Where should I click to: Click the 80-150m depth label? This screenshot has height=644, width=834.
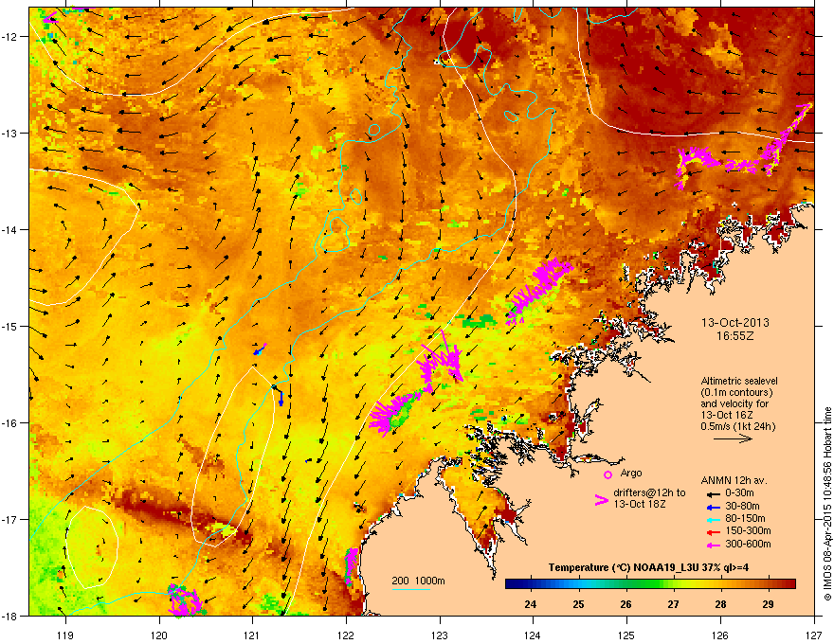(745, 518)
